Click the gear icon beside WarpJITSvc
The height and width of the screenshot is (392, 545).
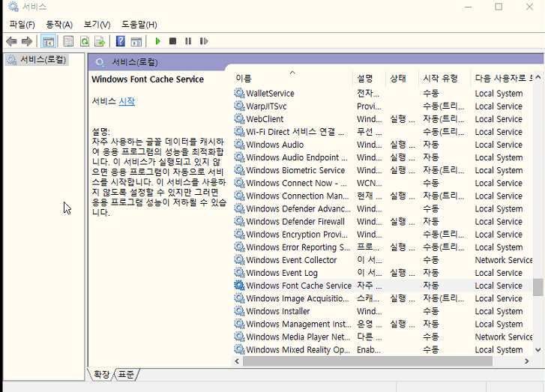239,106
